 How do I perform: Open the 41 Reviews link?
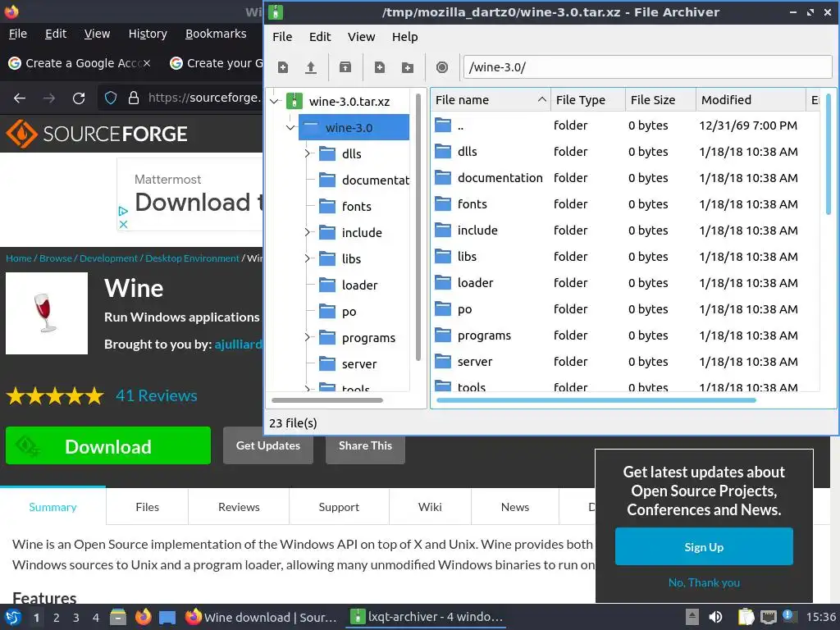pyautogui.click(x=157, y=396)
